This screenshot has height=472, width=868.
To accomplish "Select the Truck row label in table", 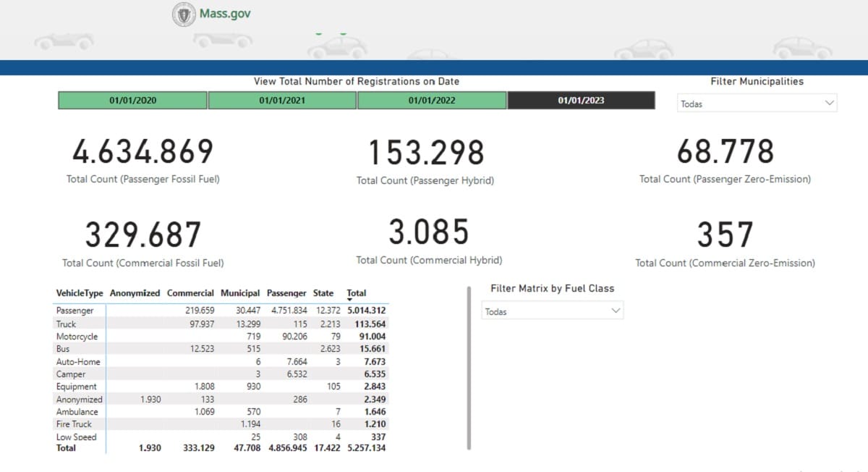I will click(66, 324).
